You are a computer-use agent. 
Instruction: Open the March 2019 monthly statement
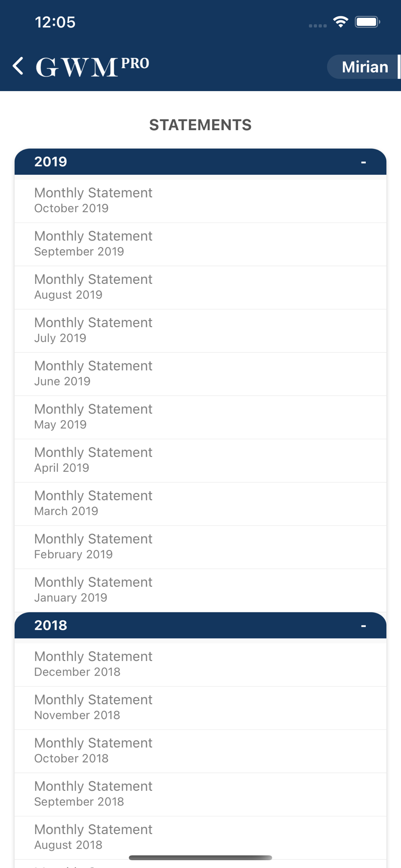tap(200, 504)
